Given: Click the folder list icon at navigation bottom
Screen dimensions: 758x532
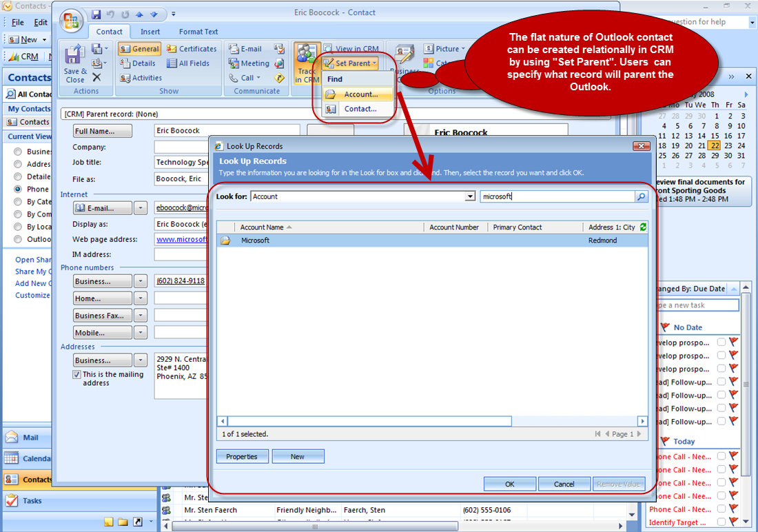Looking at the screenshot, I should (x=123, y=522).
